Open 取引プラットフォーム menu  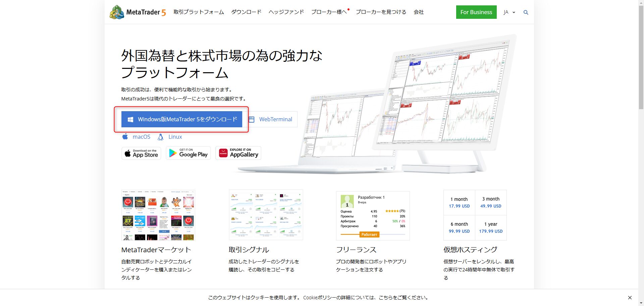point(199,12)
